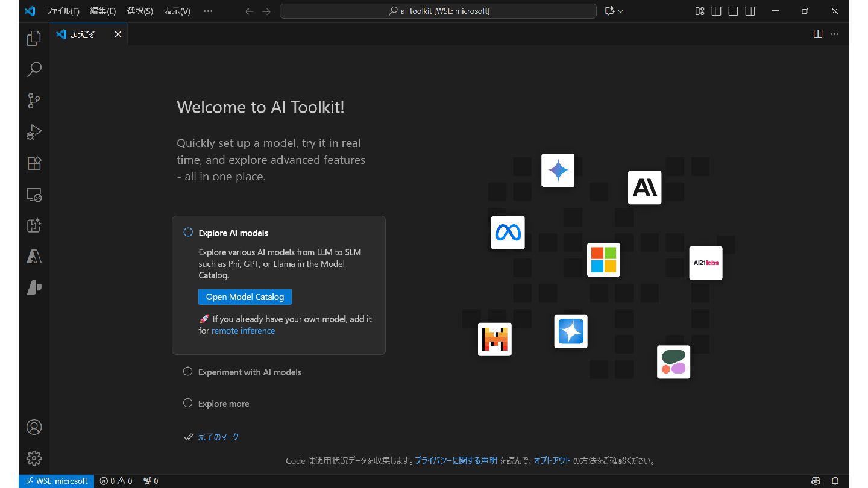Click the command center search box
Viewport: 868px width, 488px height.
tap(438, 11)
